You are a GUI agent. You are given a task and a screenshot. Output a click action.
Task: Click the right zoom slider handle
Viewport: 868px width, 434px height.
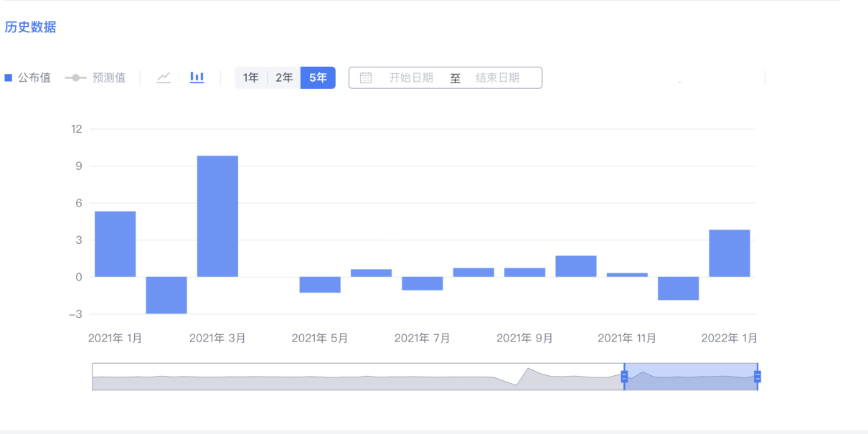coord(758,377)
